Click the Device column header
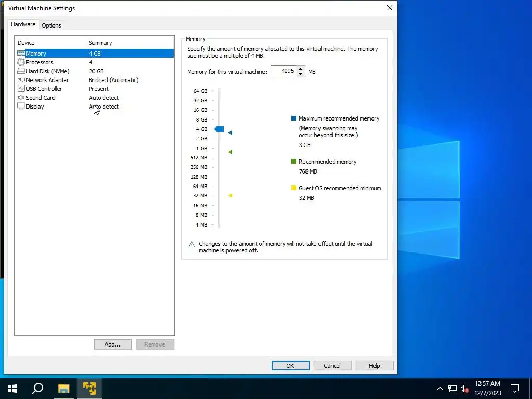Image resolution: width=532 pixels, height=399 pixels. (x=50, y=43)
